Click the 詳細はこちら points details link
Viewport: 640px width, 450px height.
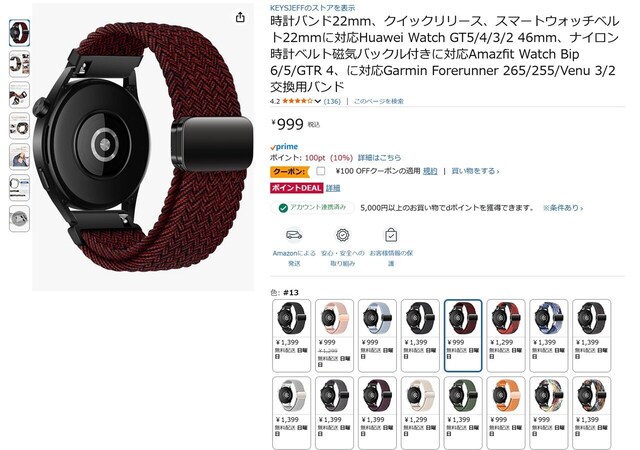click(380, 158)
